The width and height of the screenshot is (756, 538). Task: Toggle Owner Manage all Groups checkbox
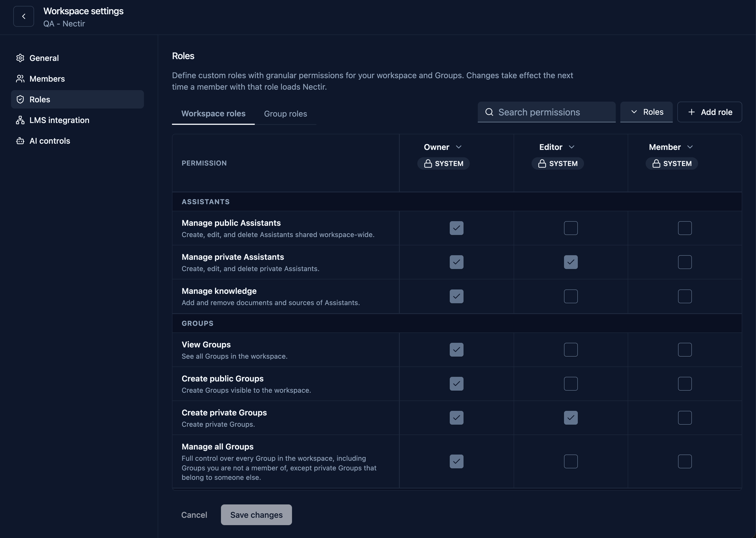coord(456,461)
